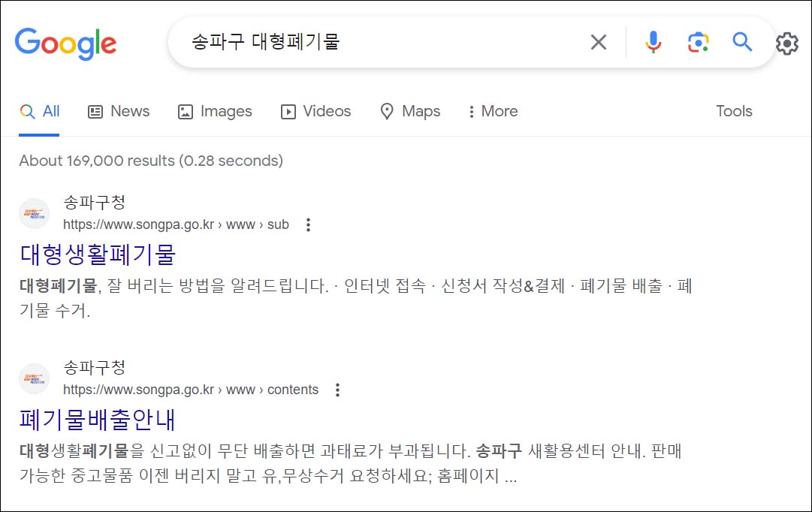Open the three-dot menu beside 폐기물배출안내
Image resolution: width=812 pixels, height=512 pixels.
(337, 389)
